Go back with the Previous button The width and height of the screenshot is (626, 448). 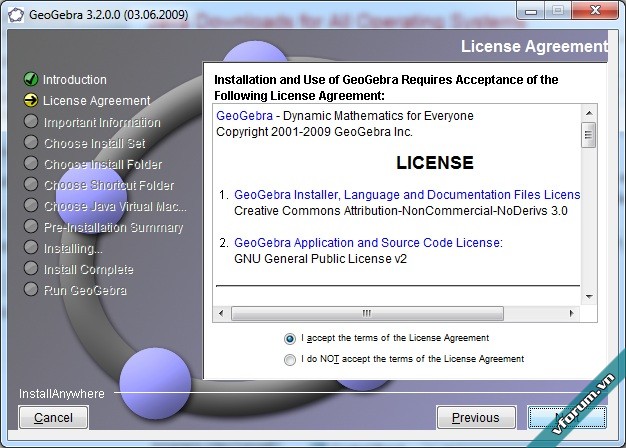coord(476,417)
